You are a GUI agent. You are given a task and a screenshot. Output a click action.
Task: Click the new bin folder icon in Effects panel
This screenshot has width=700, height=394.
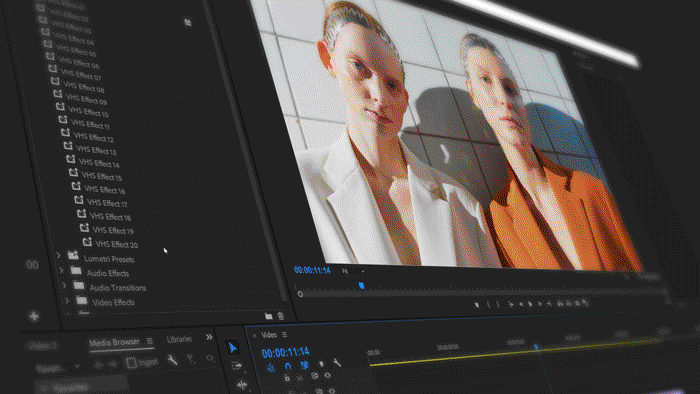click(268, 316)
